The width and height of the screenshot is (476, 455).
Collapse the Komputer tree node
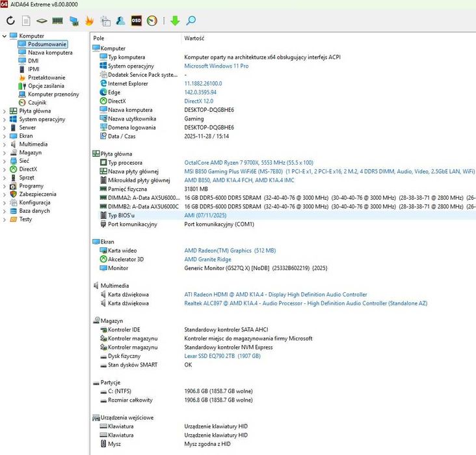tap(5, 36)
